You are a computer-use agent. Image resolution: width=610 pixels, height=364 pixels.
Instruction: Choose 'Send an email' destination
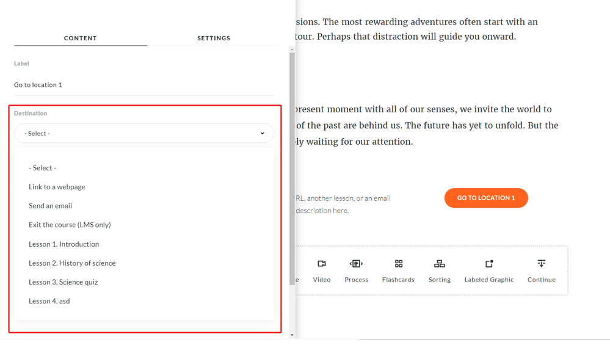50,206
